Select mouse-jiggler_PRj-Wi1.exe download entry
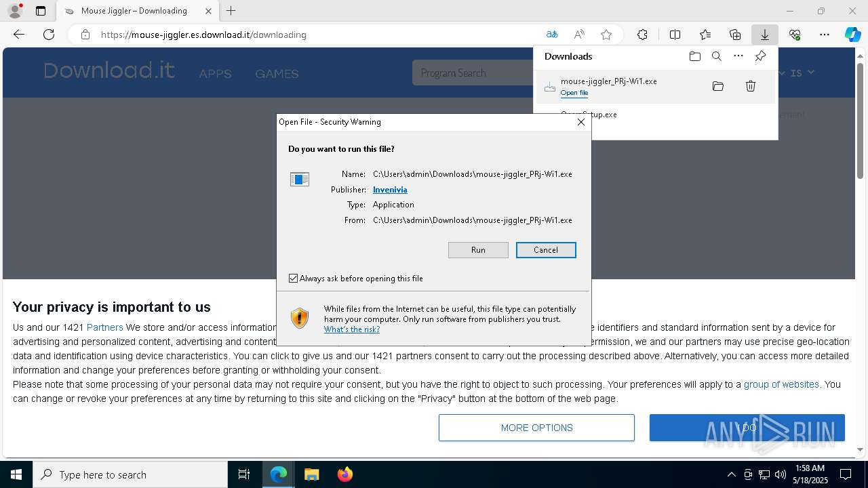The width and height of the screenshot is (868, 488). (x=656, y=86)
